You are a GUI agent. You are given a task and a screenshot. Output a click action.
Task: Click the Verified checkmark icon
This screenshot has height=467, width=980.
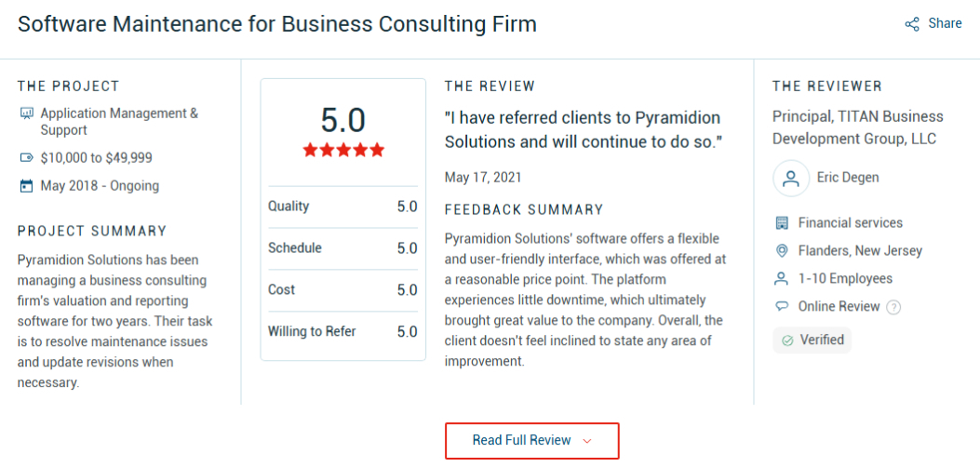[x=787, y=340]
